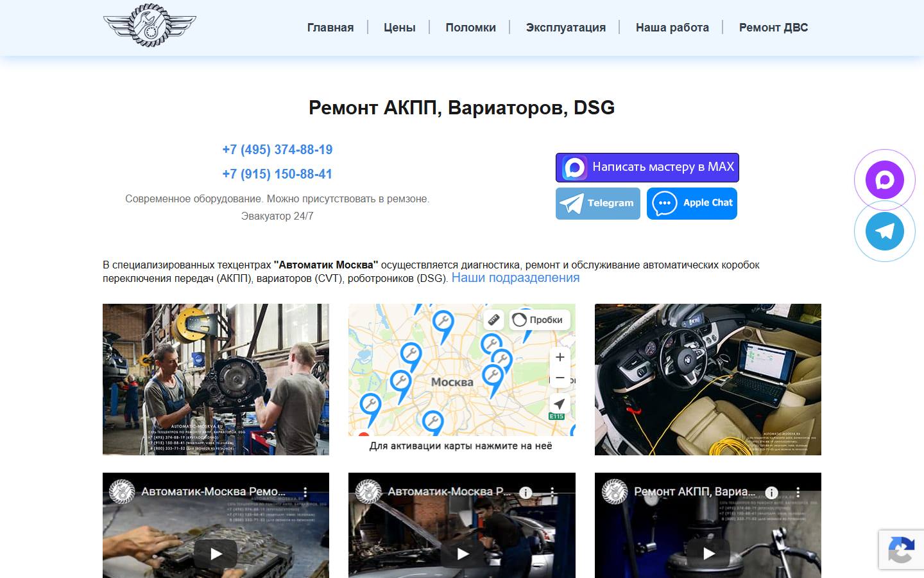Screen dimensions: 924x578
Task: Zoom in on the map with plus
Action: pyautogui.click(x=560, y=357)
